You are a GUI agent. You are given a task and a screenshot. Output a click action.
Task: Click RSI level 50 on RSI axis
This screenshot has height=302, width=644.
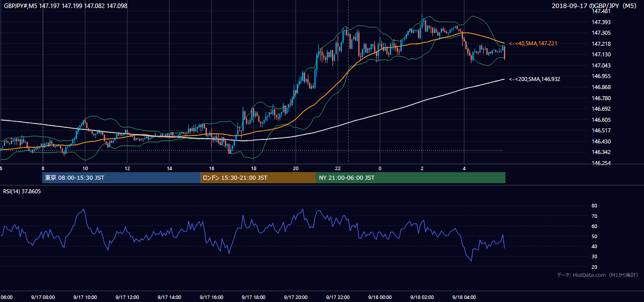[x=594, y=236]
